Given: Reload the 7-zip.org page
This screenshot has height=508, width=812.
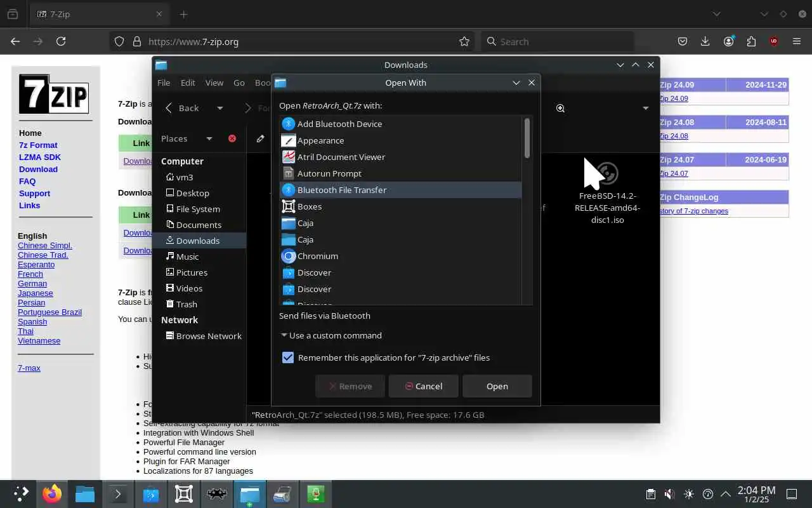Looking at the screenshot, I should click(61, 41).
